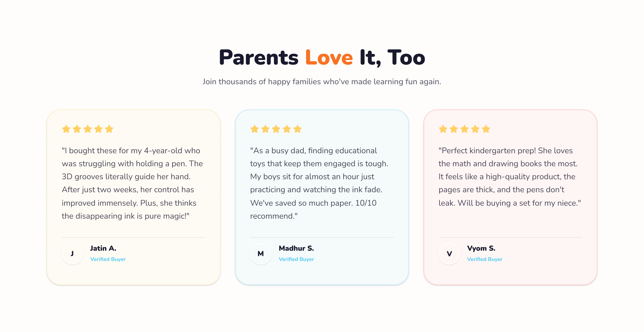Click the 4-year-old review text

pos(132,183)
